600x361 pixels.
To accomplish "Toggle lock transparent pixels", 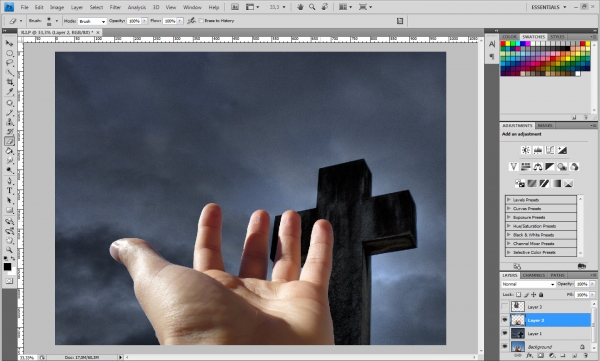I will coord(518,295).
